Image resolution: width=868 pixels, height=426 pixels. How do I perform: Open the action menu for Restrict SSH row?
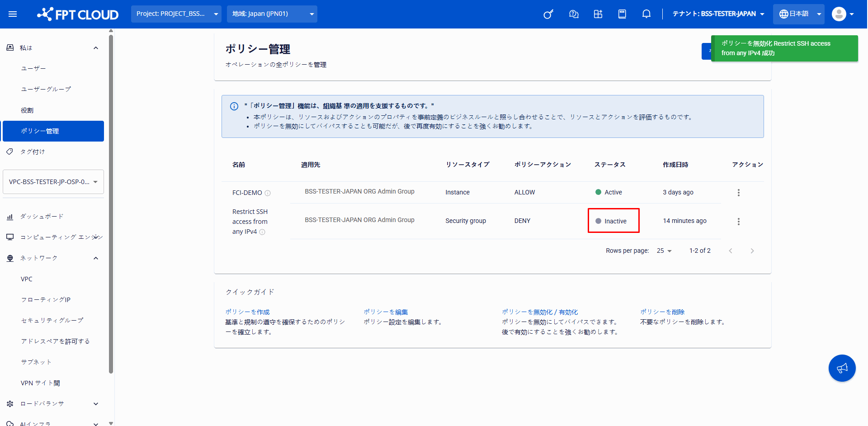[x=739, y=222]
